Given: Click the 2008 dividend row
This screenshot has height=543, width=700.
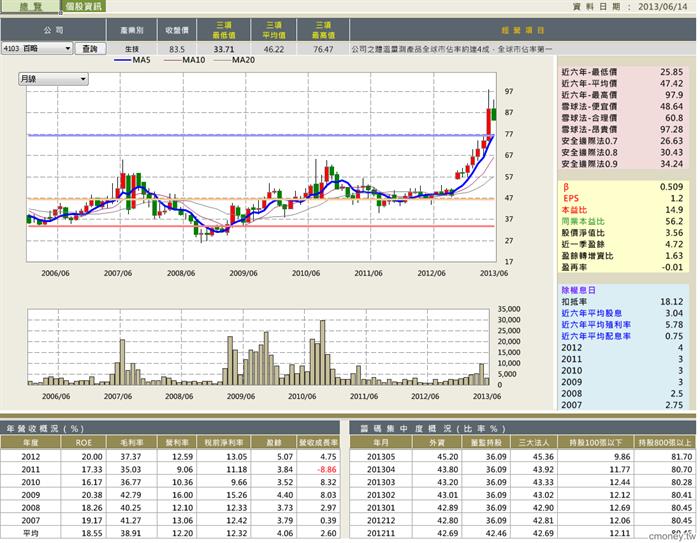Looking at the screenshot, I should 622,394.
